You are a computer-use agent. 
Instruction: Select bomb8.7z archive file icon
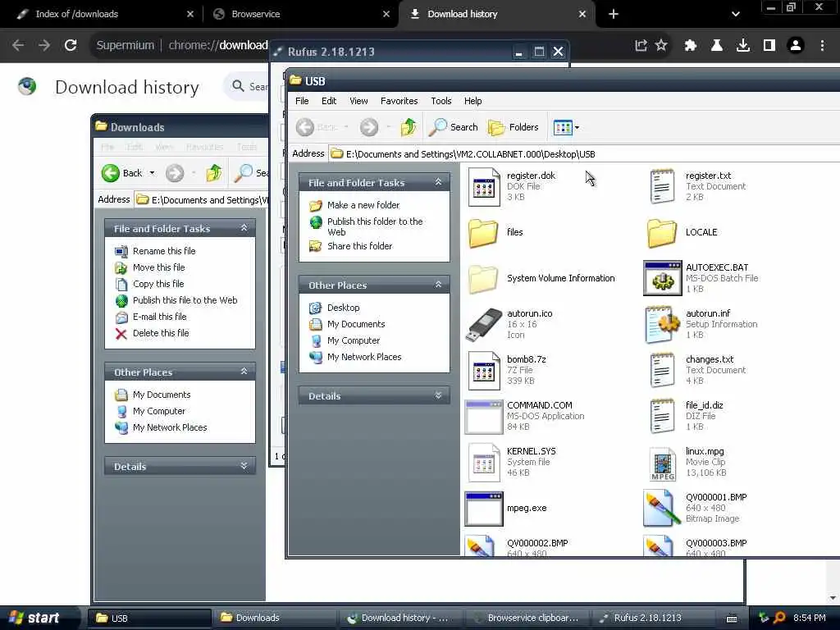(484, 370)
